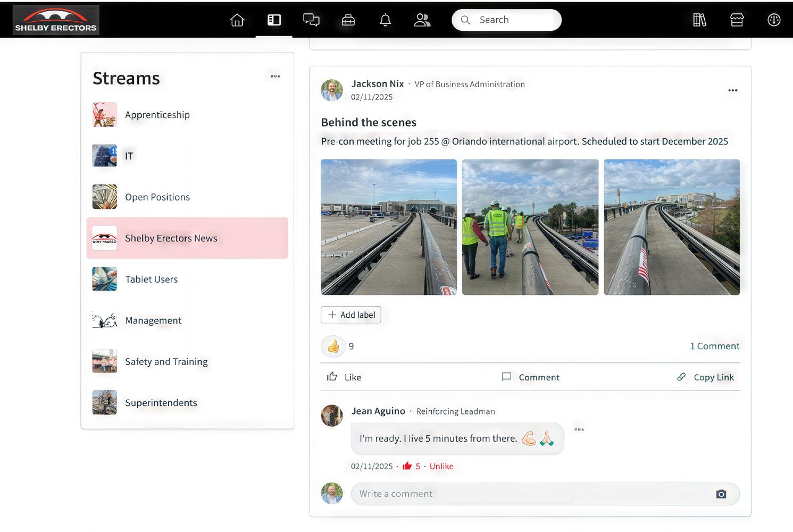View photo of workers in safety vests
Screen dimensions: 793x532
pyautogui.click(x=530, y=227)
